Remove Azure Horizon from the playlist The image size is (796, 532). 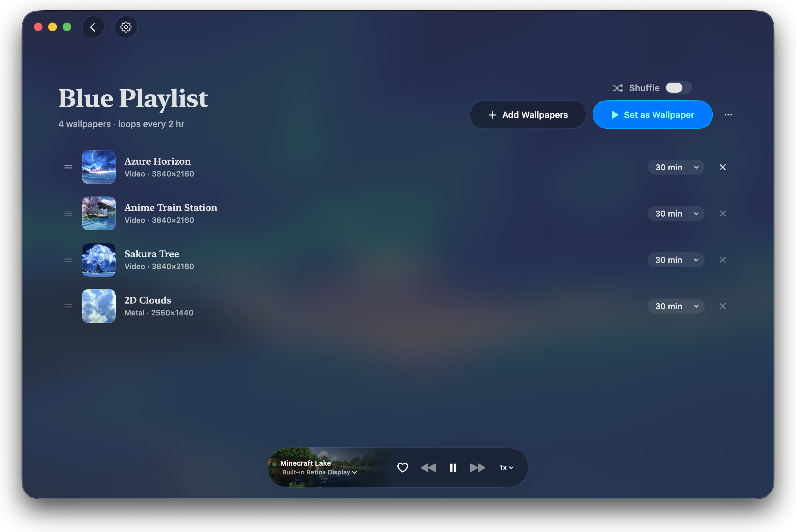coord(722,167)
